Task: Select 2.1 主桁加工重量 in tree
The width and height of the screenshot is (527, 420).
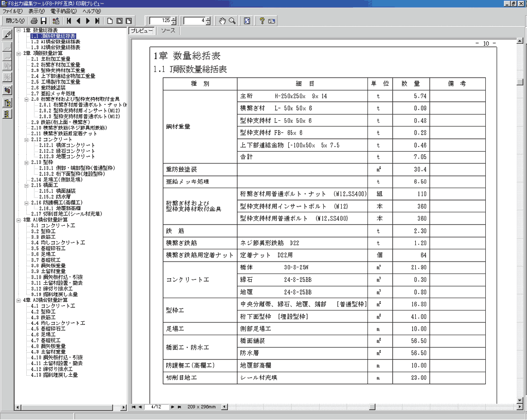Action: (x=51, y=59)
